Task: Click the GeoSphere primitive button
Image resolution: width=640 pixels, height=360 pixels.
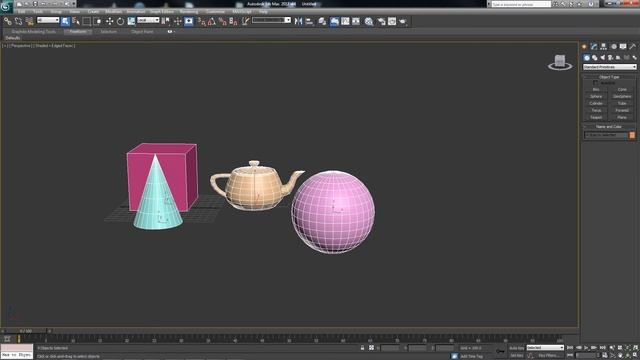Action: coord(622,96)
